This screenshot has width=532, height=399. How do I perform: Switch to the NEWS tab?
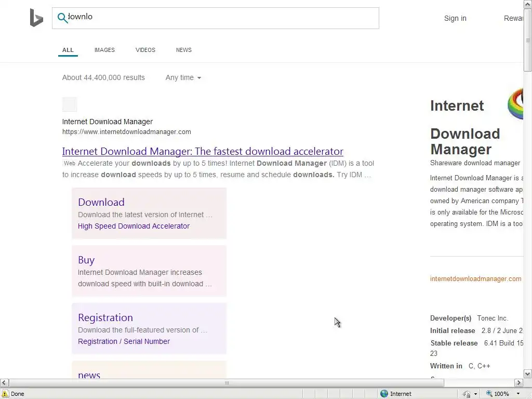pos(183,50)
